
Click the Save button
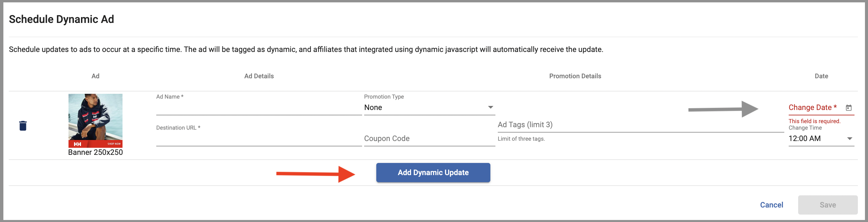point(828,205)
